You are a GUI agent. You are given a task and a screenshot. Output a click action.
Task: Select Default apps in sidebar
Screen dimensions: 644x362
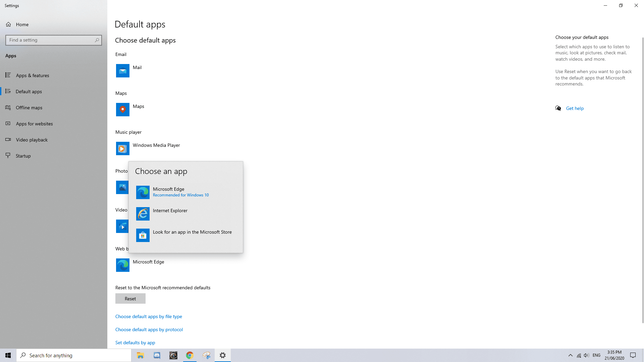(54, 92)
